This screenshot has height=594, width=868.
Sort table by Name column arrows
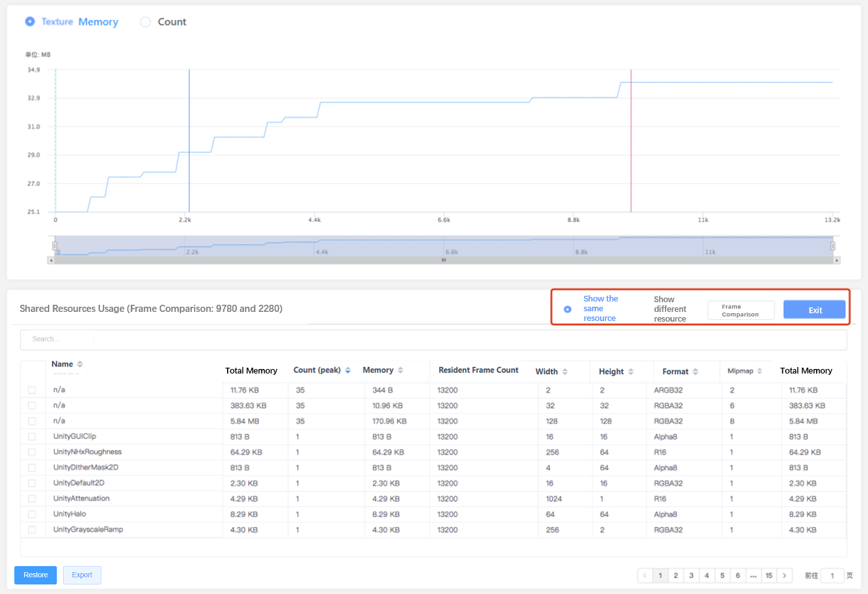click(x=80, y=364)
